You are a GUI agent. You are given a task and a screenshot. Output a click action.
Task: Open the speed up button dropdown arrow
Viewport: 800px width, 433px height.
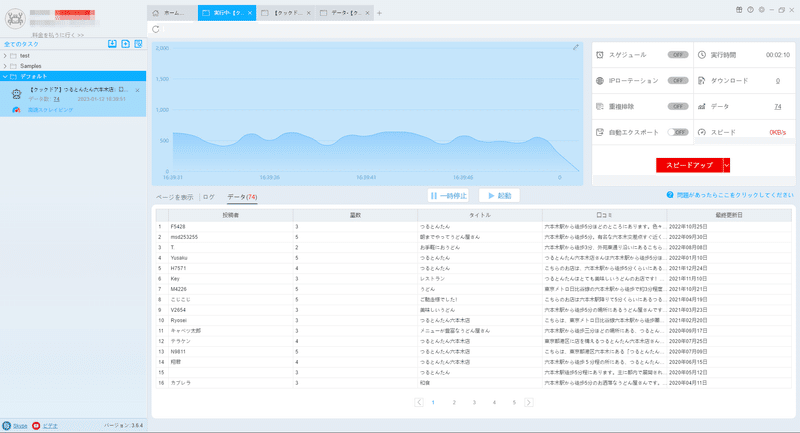coord(727,165)
